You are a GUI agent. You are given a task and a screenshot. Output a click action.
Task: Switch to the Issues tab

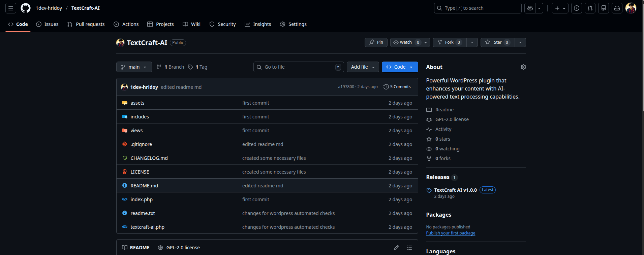(48, 24)
